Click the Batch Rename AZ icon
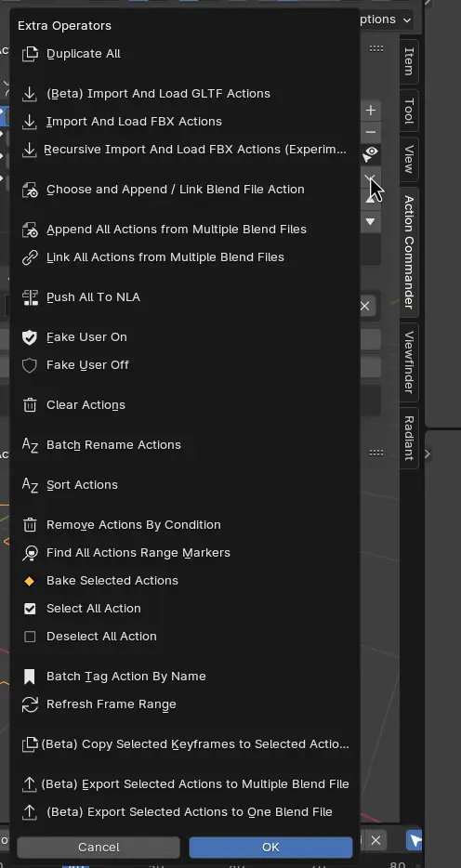Screen dimensions: 461x868 click(30, 445)
